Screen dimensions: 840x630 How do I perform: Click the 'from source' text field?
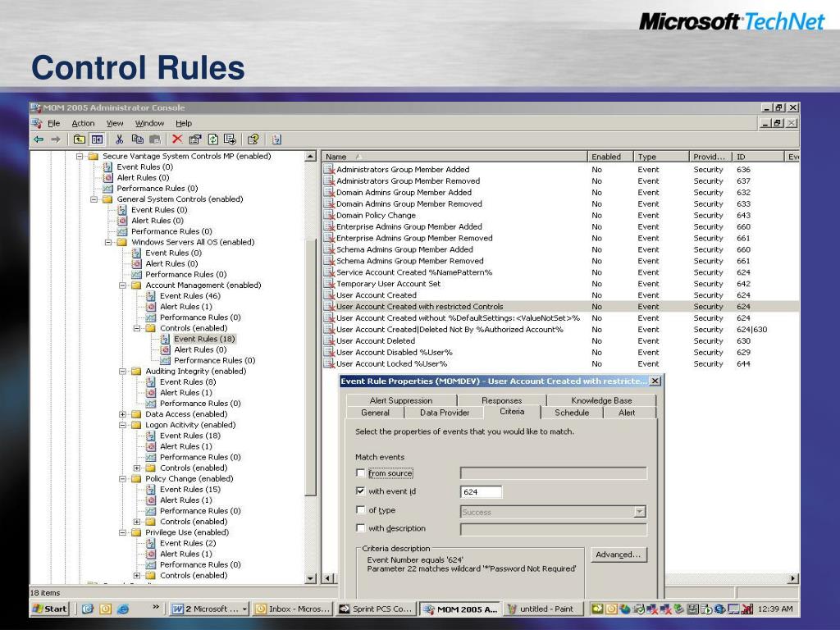[554, 473]
